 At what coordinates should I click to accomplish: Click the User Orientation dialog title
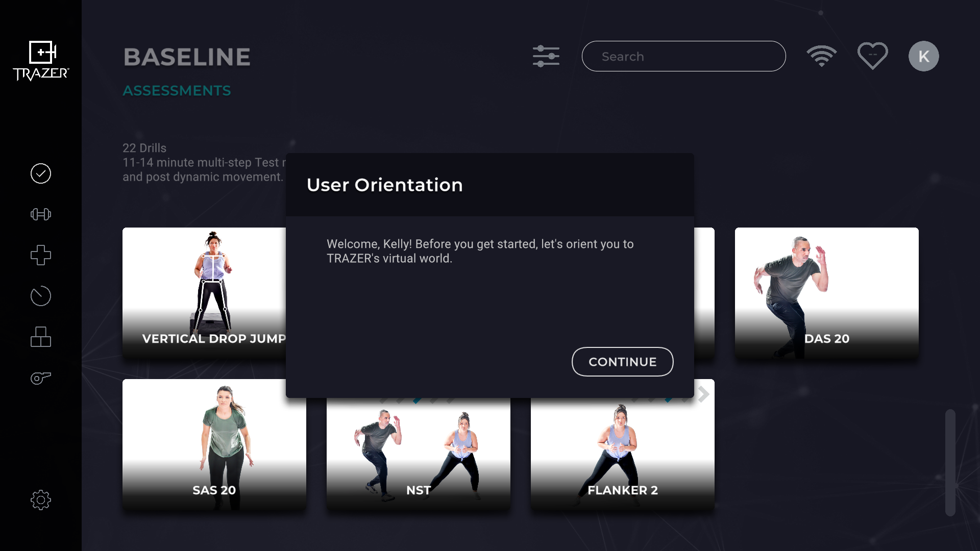pos(385,185)
